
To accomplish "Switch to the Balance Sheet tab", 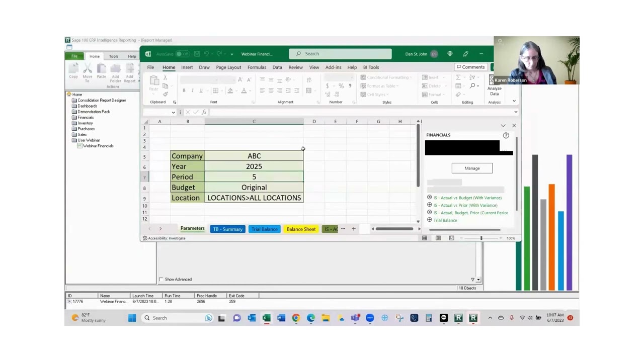I will tap(301, 229).
